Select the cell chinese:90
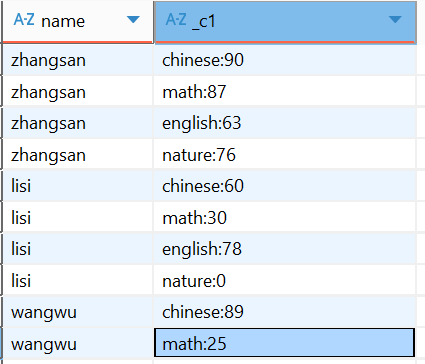Viewport: 425px width, 364px height. 285,60
